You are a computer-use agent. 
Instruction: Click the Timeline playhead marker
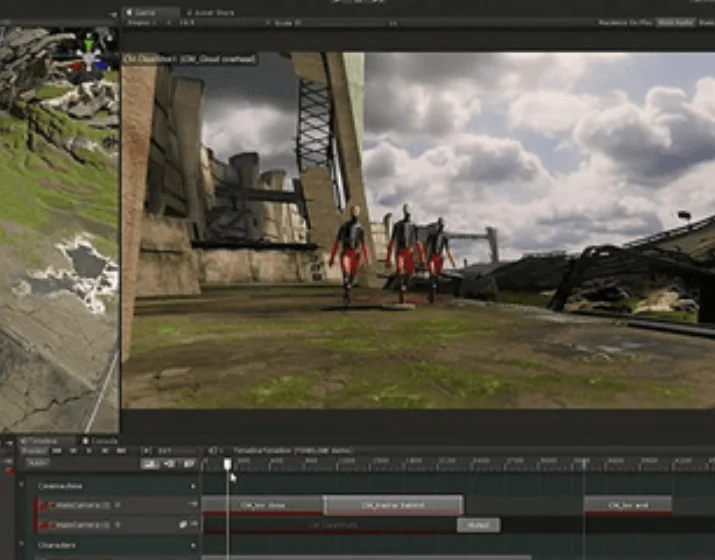coord(227,463)
